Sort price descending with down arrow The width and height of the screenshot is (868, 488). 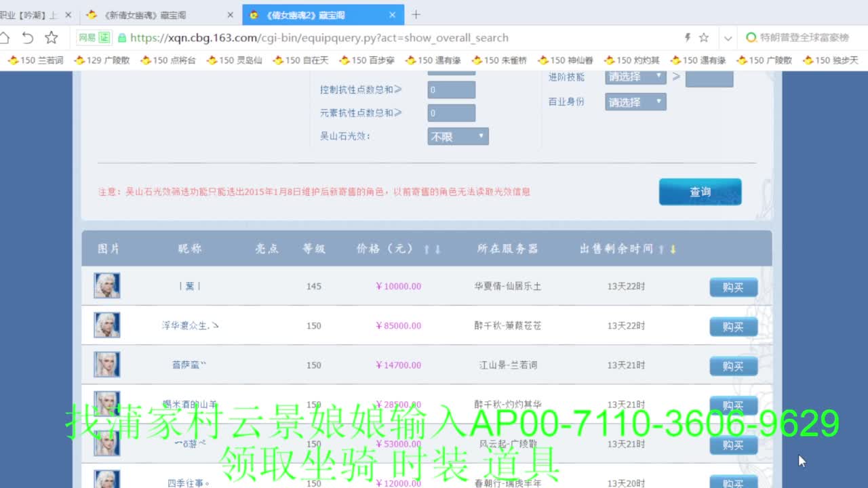pyautogui.click(x=437, y=249)
